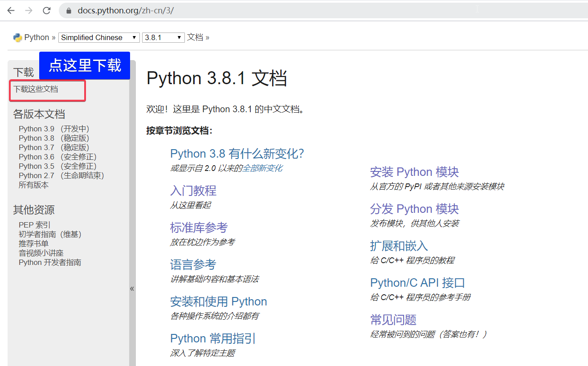Image resolution: width=588 pixels, height=366 pixels.
Task: Open the 常见问题 FAQ link
Action: tap(393, 320)
